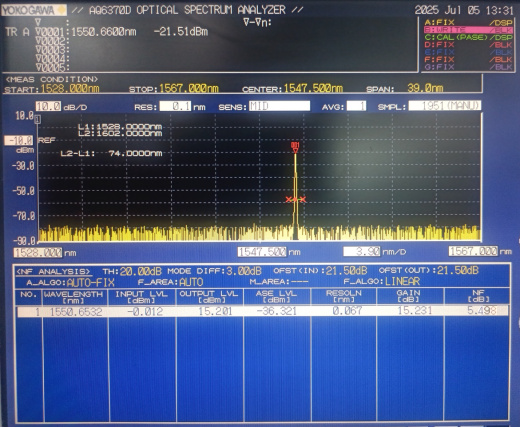
Task: Click the NF ANALYSIS header label
Action: (53, 272)
